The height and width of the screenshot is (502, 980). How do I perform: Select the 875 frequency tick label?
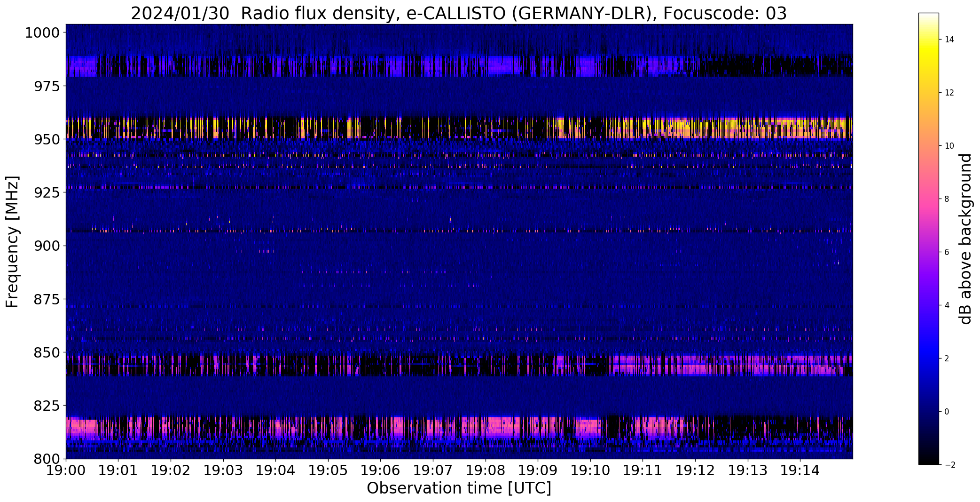[47, 299]
